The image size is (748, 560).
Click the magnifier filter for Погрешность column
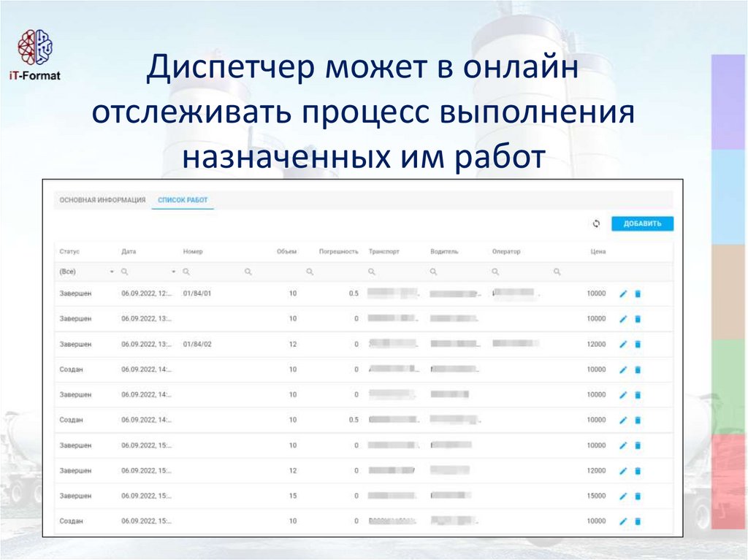pyautogui.click(x=310, y=272)
